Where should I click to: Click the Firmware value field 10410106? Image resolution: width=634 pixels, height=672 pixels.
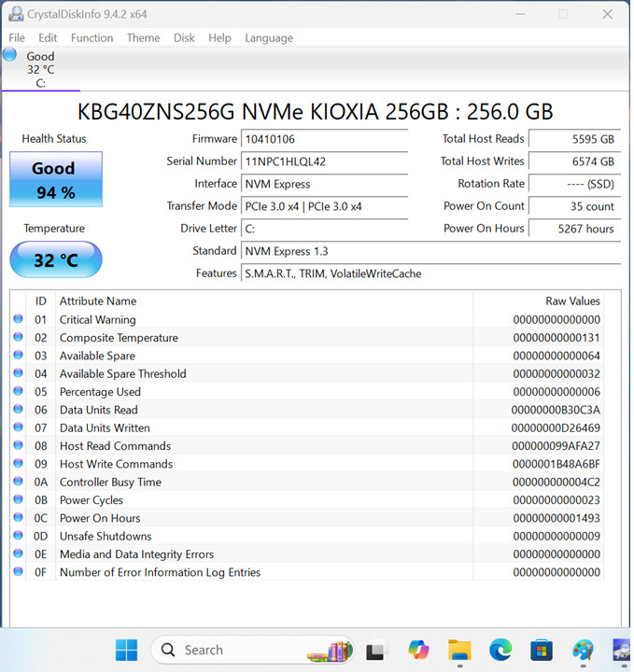pyautogui.click(x=324, y=139)
